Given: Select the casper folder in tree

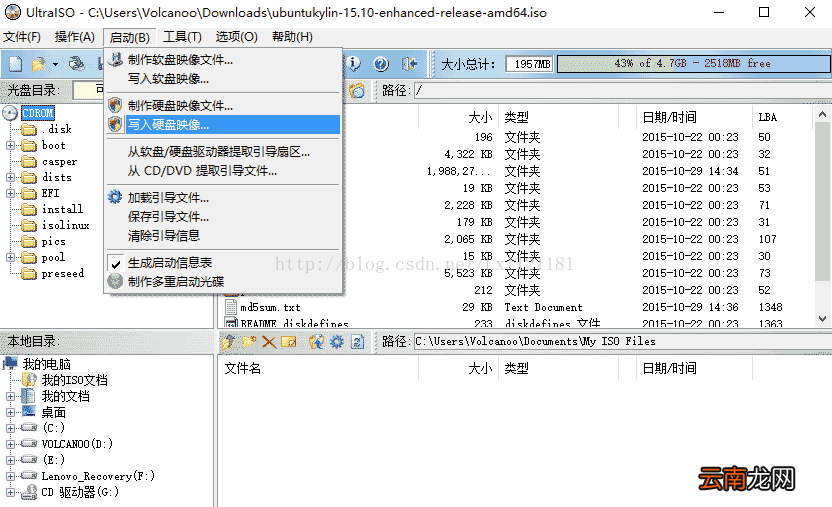Looking at the screenshot, I should 59,161.
